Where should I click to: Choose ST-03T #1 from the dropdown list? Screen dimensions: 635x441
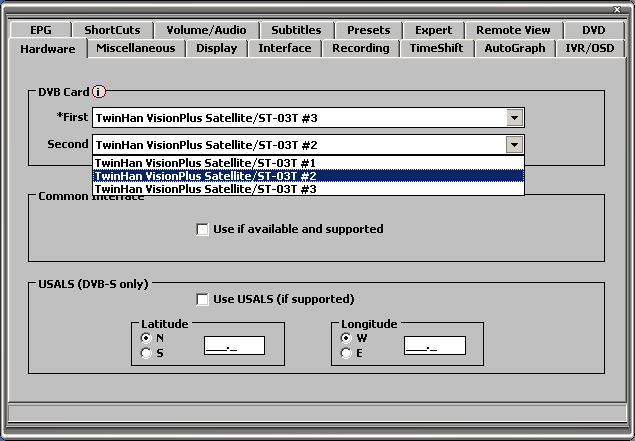tap(308, 163)
